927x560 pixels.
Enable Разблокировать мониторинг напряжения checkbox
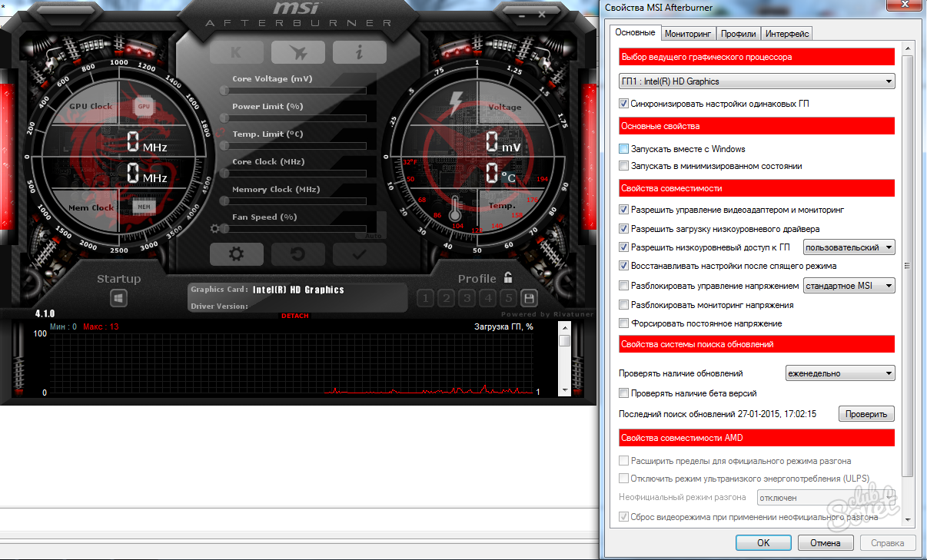(x=624, y=305)
